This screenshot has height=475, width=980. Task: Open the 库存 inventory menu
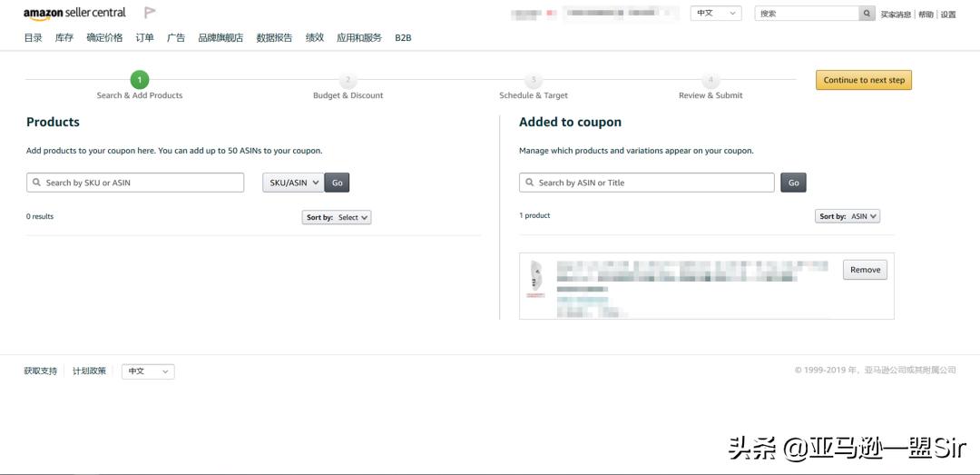tap(64, 38)
